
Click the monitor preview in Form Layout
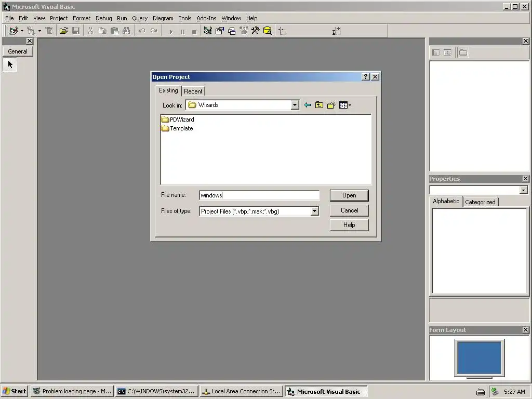click(x=479, y=358)
